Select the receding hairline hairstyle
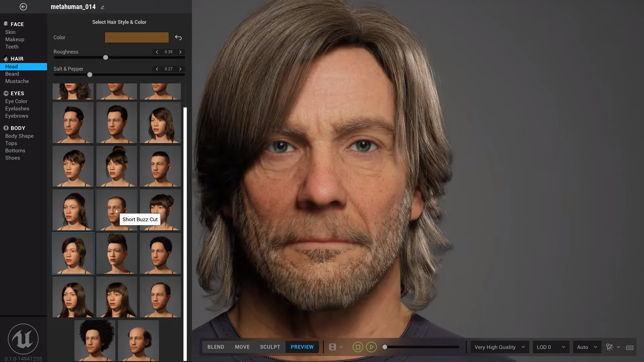The image size is (644, 362). click(x=160, y=297)
